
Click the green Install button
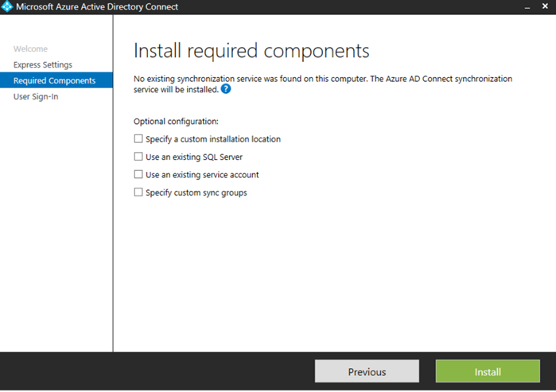488,371
